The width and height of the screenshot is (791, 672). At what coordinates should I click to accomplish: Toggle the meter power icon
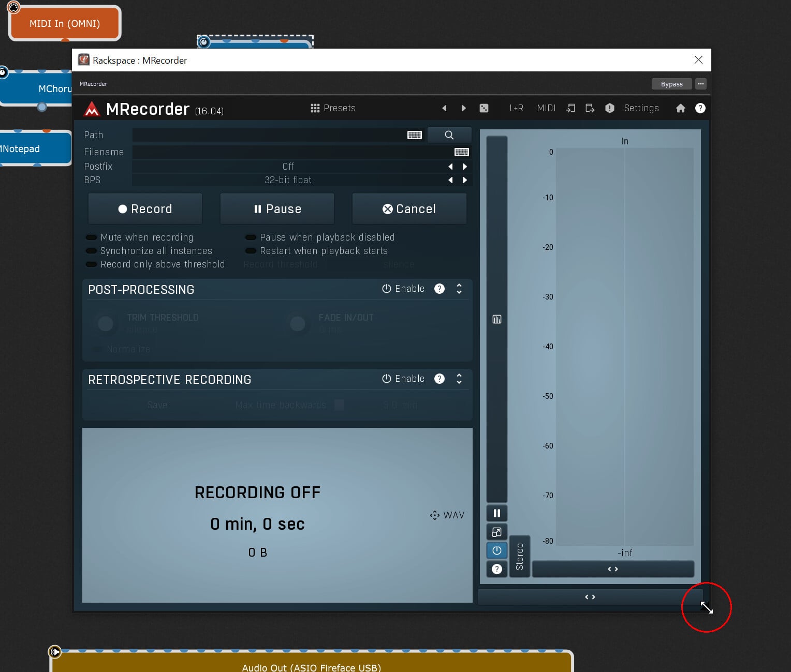496,550
